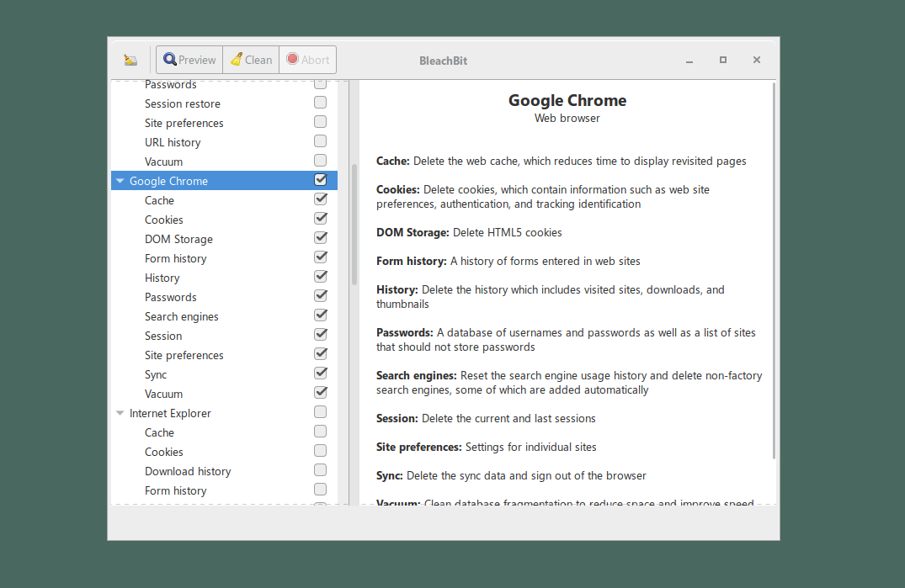Check Internet Explorer Cache checkbox
The image size is (905, 588).
click(321, 432)
